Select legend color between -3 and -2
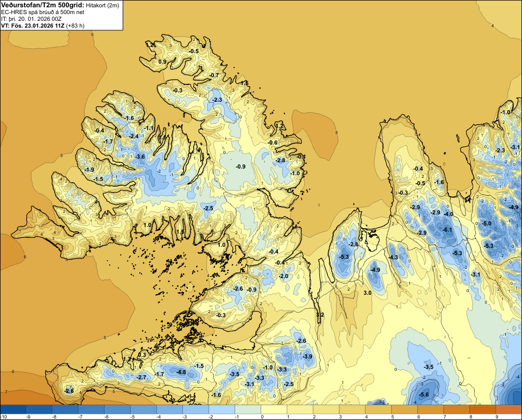The width and height of the screenshot is (522, 420). (196, 409)
